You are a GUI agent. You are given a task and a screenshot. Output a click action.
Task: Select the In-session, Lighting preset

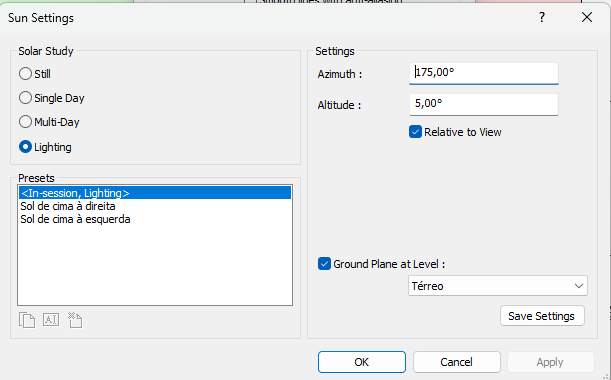point(155,193)
